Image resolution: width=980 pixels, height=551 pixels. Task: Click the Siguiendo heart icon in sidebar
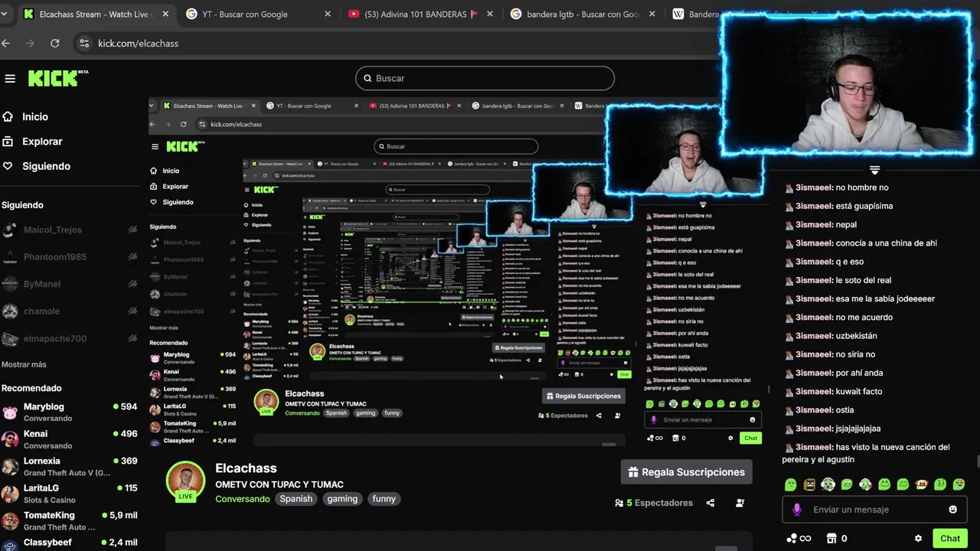pos(8,166)
